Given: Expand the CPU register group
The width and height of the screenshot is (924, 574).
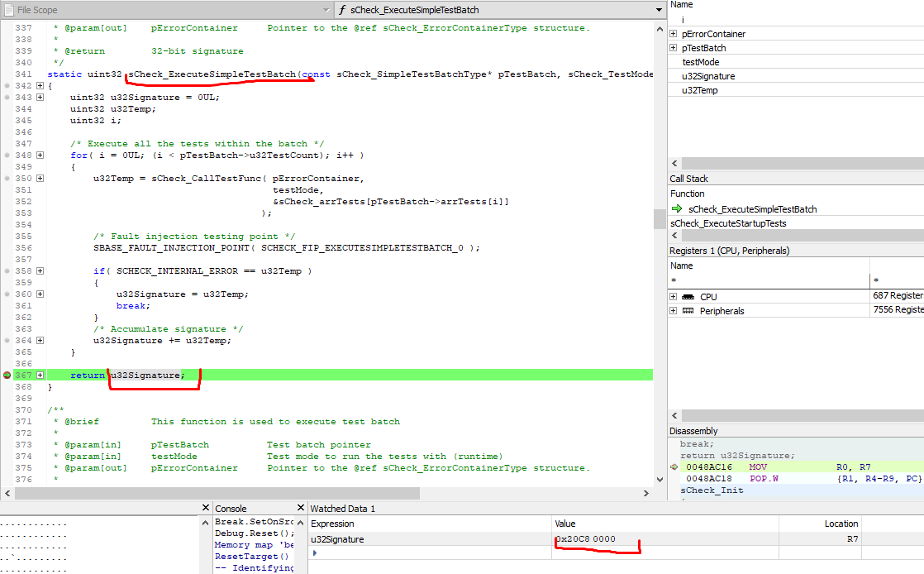Looking at the screenshot, I should [673, 296].
